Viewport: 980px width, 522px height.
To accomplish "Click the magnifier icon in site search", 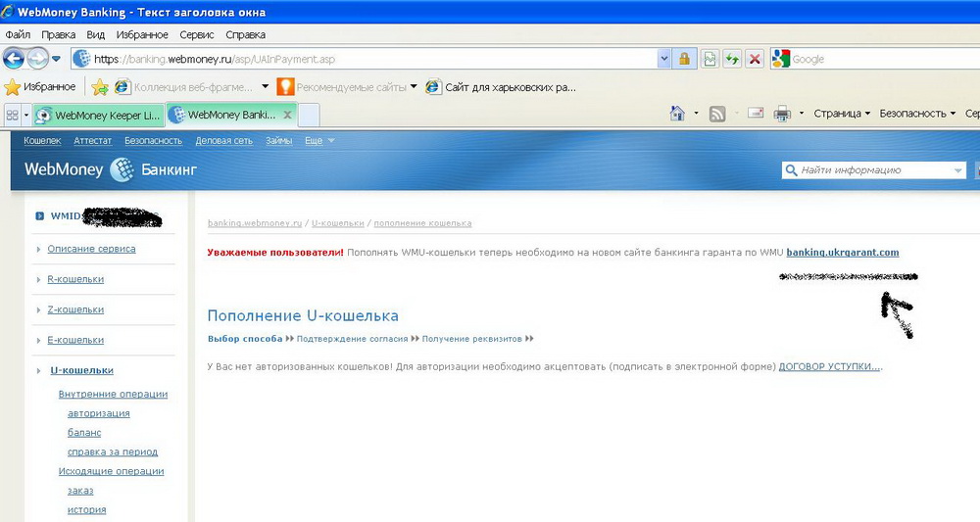I will [x=791, y=169].
